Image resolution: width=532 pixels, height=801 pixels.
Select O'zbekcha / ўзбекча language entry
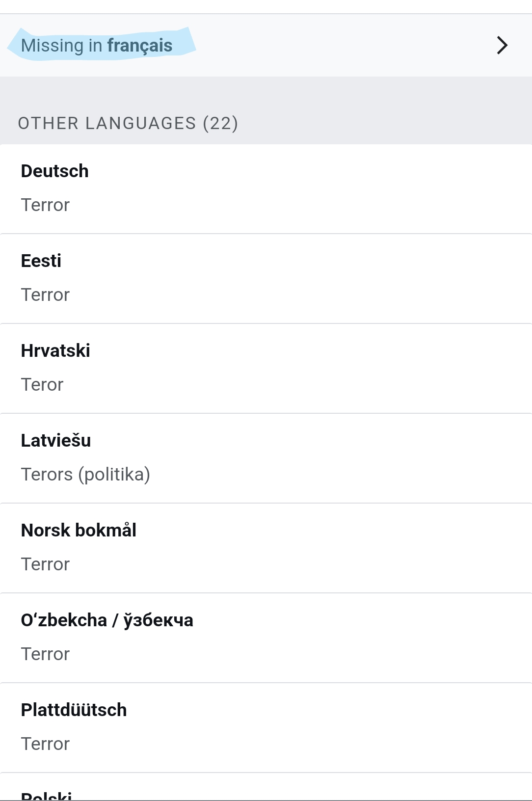point(107,620)
